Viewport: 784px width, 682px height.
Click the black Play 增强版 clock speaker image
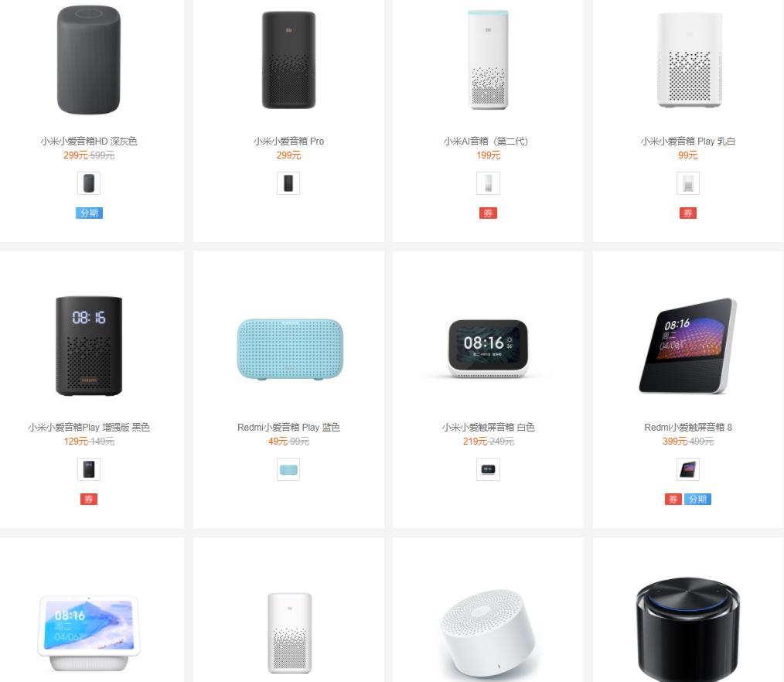coord(89,346)
